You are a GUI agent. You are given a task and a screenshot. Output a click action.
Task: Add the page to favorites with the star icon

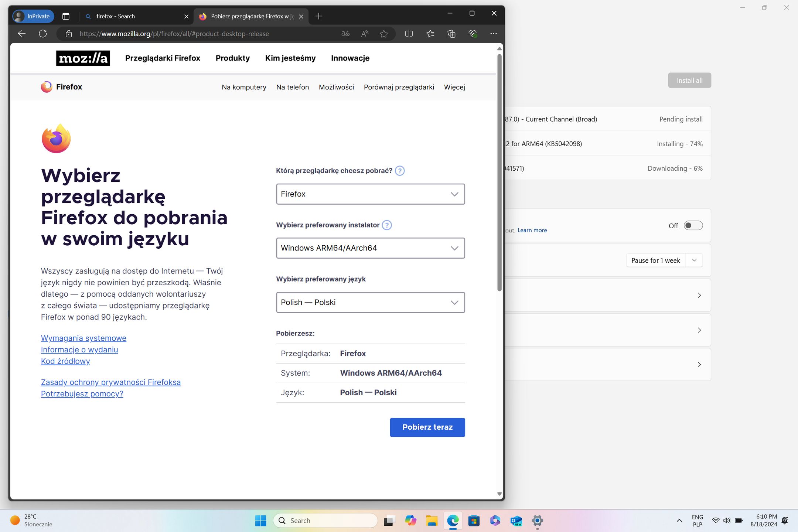point(384,33)
